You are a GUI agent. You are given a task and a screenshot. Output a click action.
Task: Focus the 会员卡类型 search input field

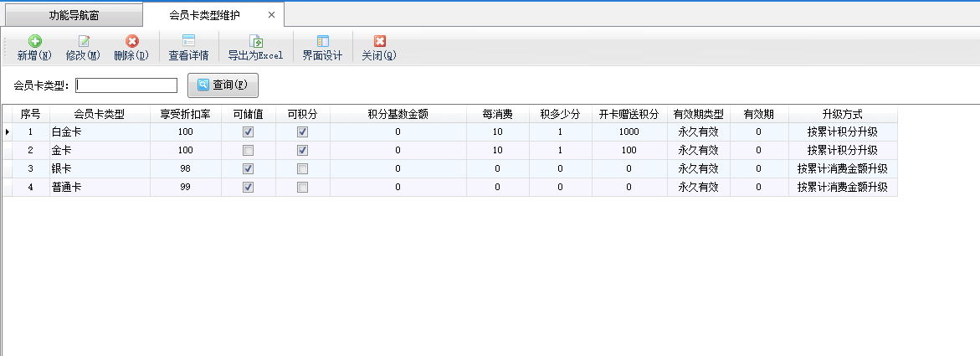point(126,85)
